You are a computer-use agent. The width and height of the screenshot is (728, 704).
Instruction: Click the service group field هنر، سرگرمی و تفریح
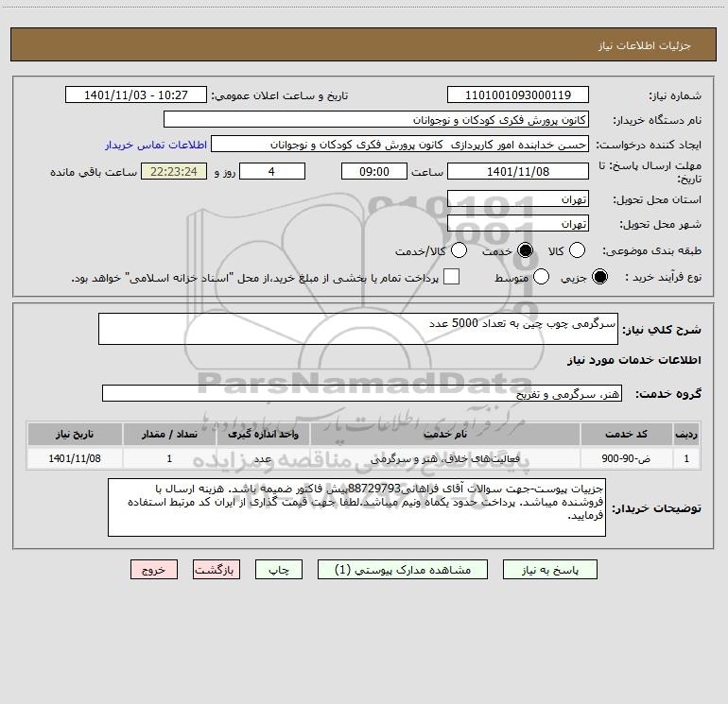click(362, 393)
